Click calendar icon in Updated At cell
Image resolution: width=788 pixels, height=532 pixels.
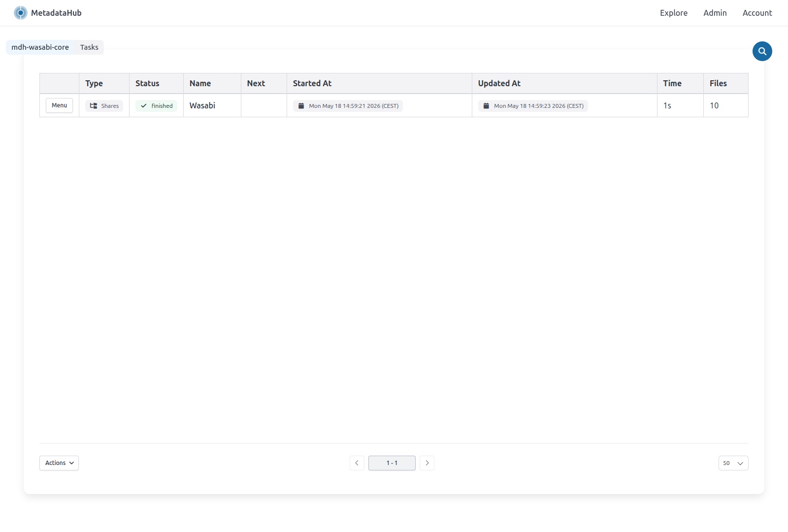[486, 106]
